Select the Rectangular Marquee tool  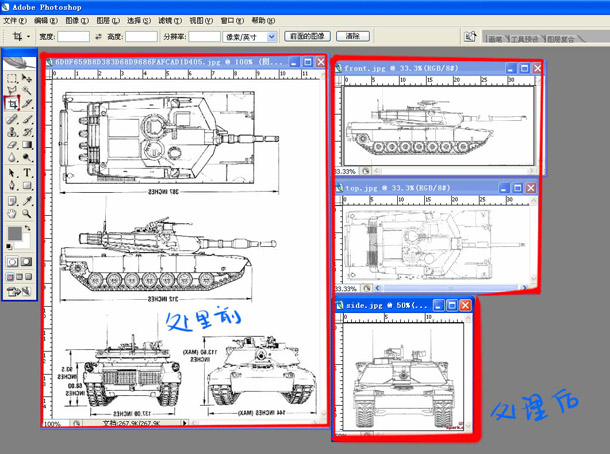12,78
